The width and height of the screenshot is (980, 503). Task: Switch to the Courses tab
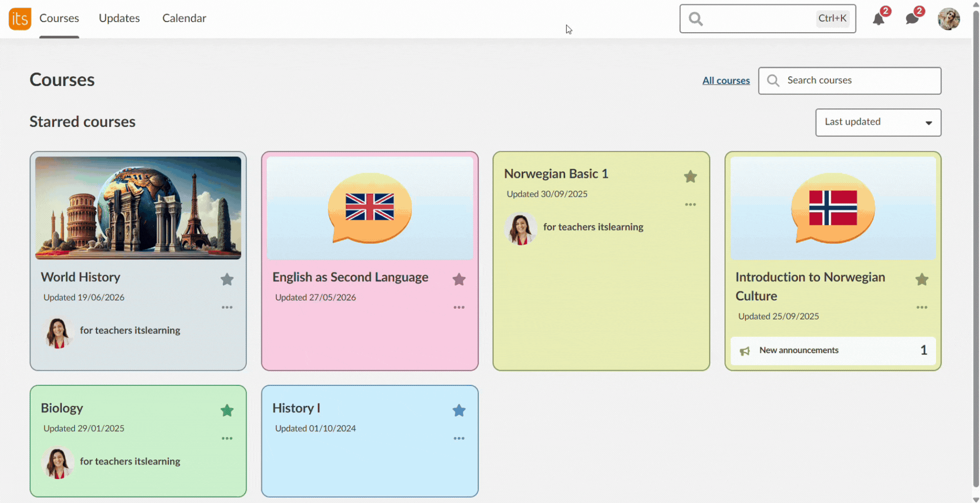click(59, 18)
